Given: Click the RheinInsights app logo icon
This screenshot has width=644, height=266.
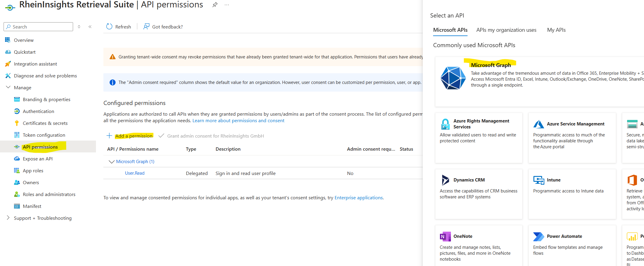Looking at the screenshot, I should pos(10,7).
